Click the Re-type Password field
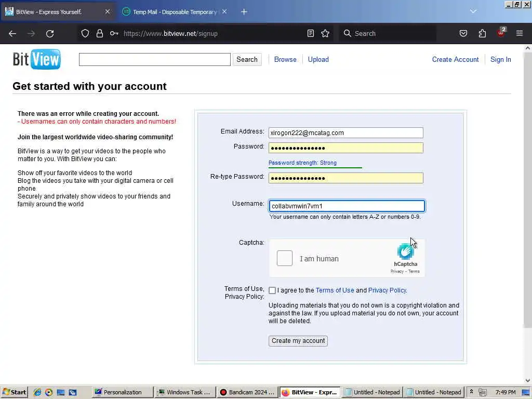The width and height of the screenshot is (532, 399). tap(345, 178)
